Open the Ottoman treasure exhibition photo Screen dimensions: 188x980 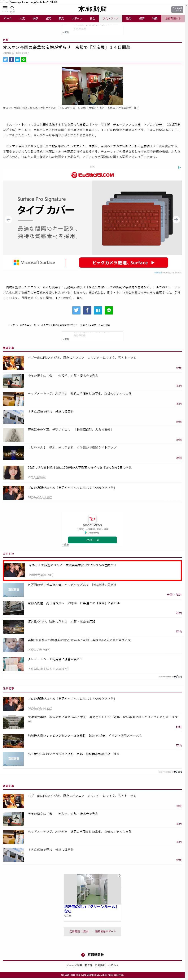pyautogui.click(x=93, y=86)
